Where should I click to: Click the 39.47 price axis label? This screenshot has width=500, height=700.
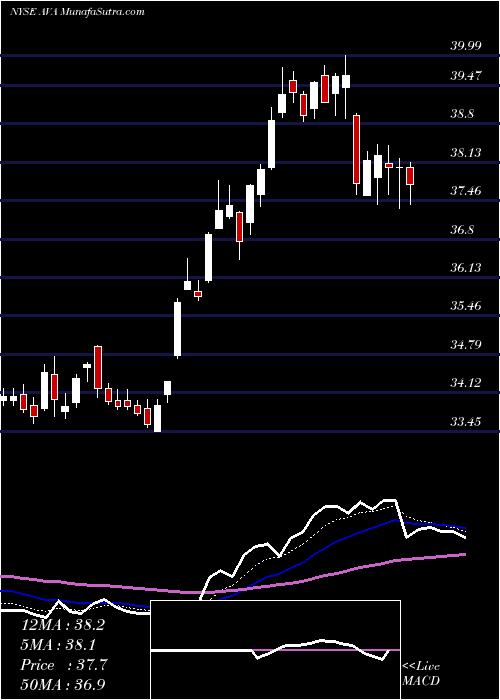[x=466, y=75]
